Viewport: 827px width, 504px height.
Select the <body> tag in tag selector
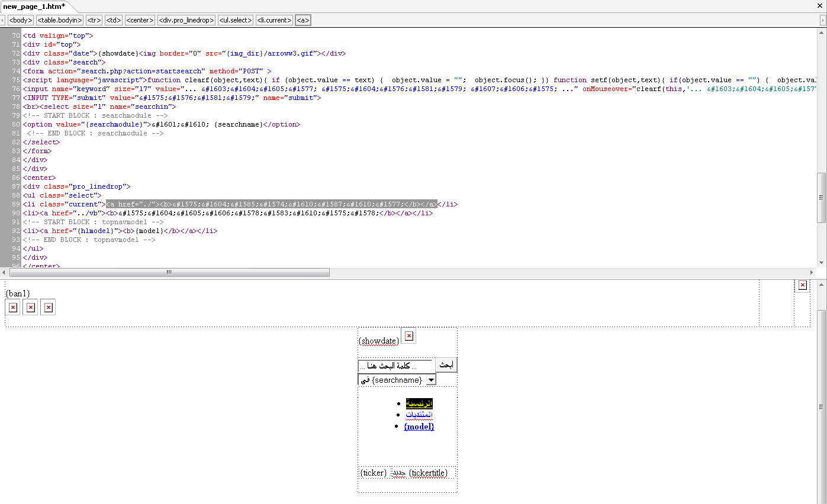pyautogui.click(x=21, y=20)
